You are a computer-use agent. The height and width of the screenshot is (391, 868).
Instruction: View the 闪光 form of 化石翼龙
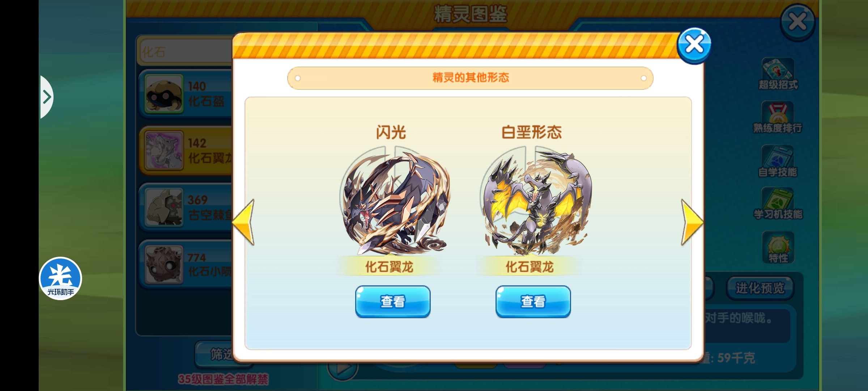click(393, 302)
